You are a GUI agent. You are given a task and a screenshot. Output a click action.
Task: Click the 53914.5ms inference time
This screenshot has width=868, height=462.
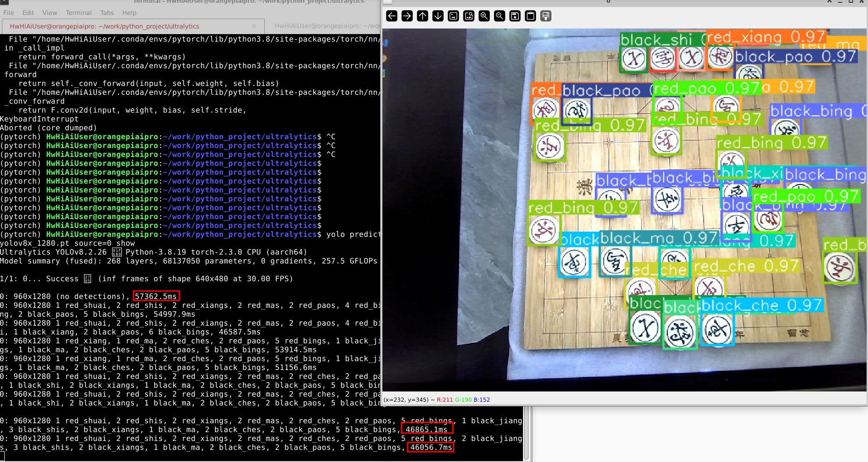[296, 349]
